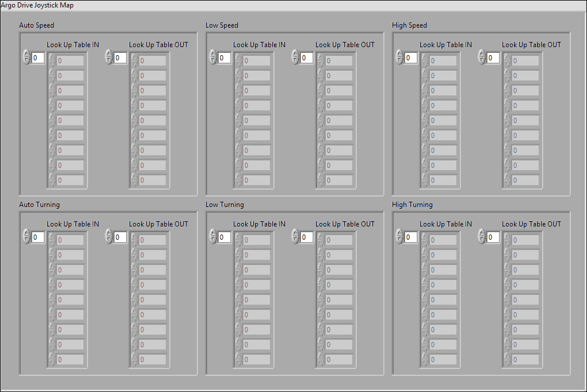Click the last High Turning Look Up Table OUT element
This screenshot has height=392, width=587.
click(524, 359)
